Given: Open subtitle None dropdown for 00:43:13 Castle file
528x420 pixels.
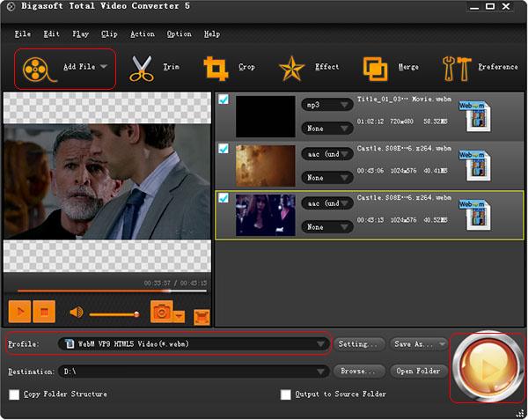Looking at the screenshot, I should click(327, 226).
